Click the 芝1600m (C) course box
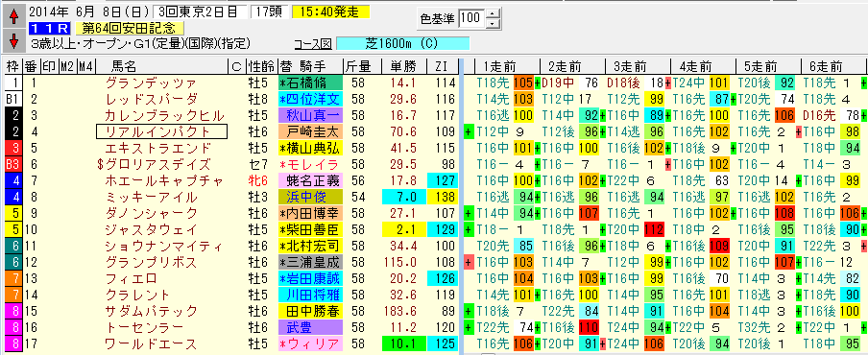The height and width of the screenshot is (355, 868). pos(402,44)
